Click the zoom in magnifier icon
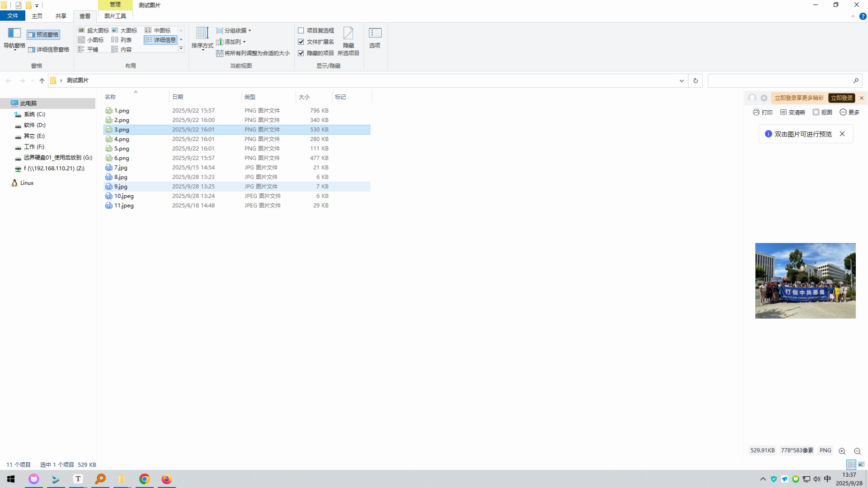The height and width of the screenshot is (488, 868). 842,451
